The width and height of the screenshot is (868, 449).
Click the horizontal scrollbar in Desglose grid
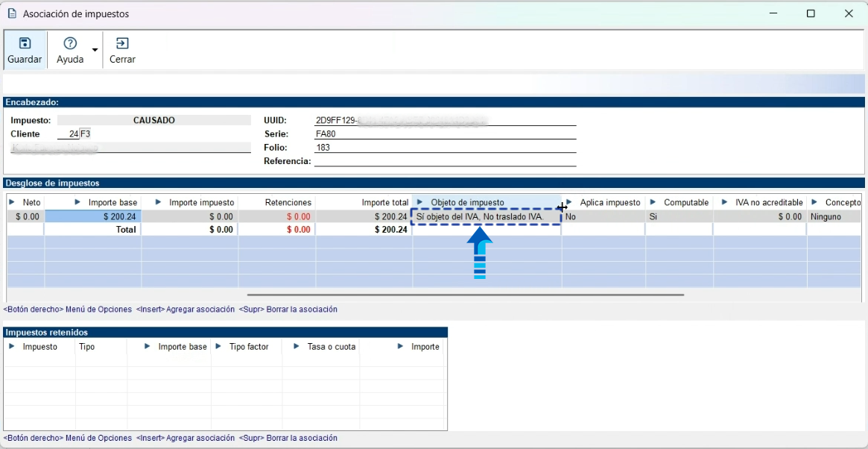click(x=466, y=295)
